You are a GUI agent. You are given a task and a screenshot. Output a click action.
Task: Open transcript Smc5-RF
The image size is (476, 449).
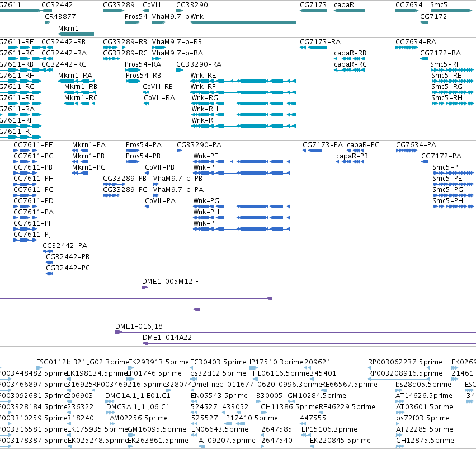[x=445, y=64]
